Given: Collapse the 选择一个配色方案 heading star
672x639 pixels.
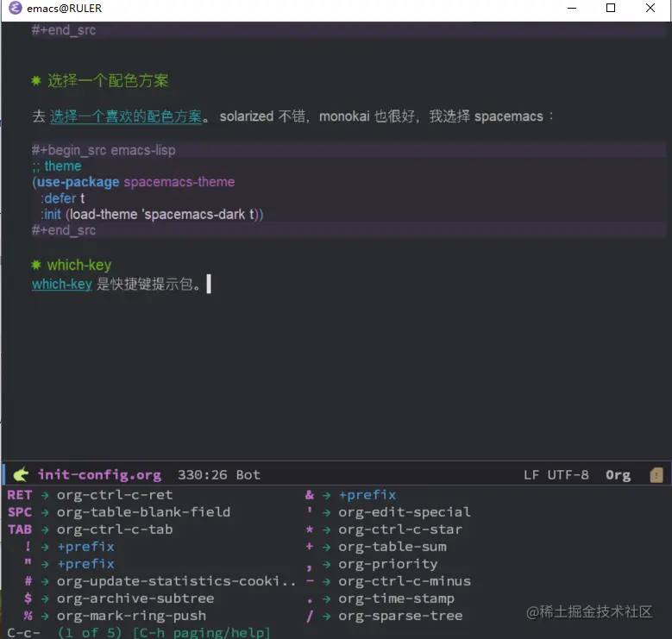Looking at the screenshot, I should pyautogui.click(x=36, y=80).
